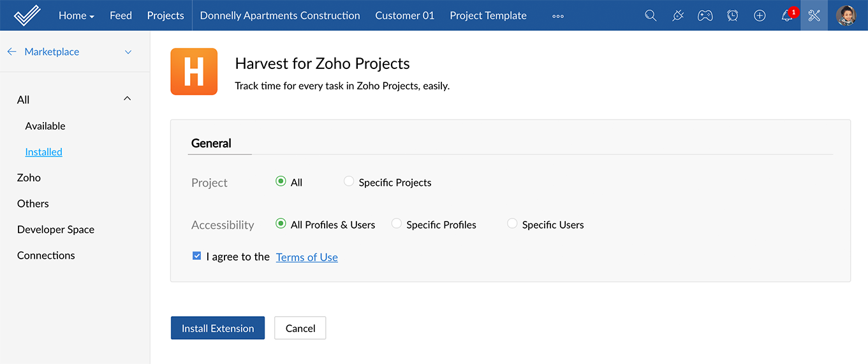Open Connections in the sidebar

(46, 255)
